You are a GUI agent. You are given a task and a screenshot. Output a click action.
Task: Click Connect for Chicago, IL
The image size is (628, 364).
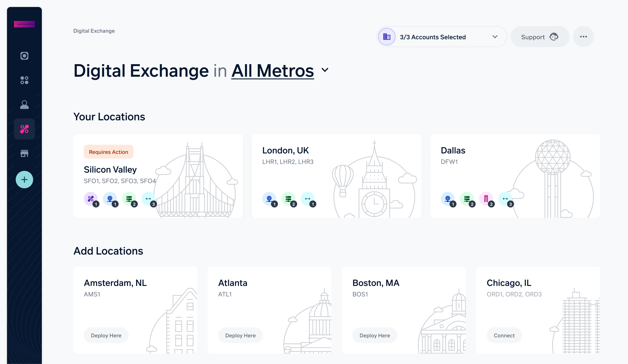(504, 335)
